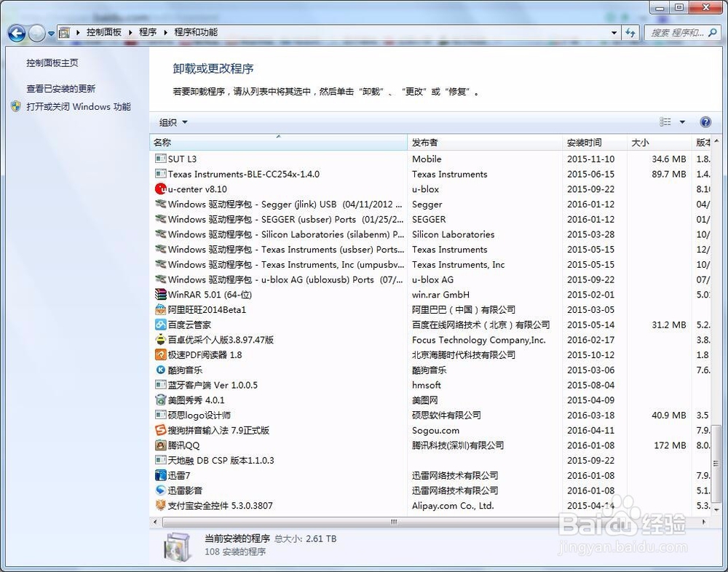Click the SEGGER (usbser) Ports driver icon
This screenshot has height=572, width=728.
160,219
